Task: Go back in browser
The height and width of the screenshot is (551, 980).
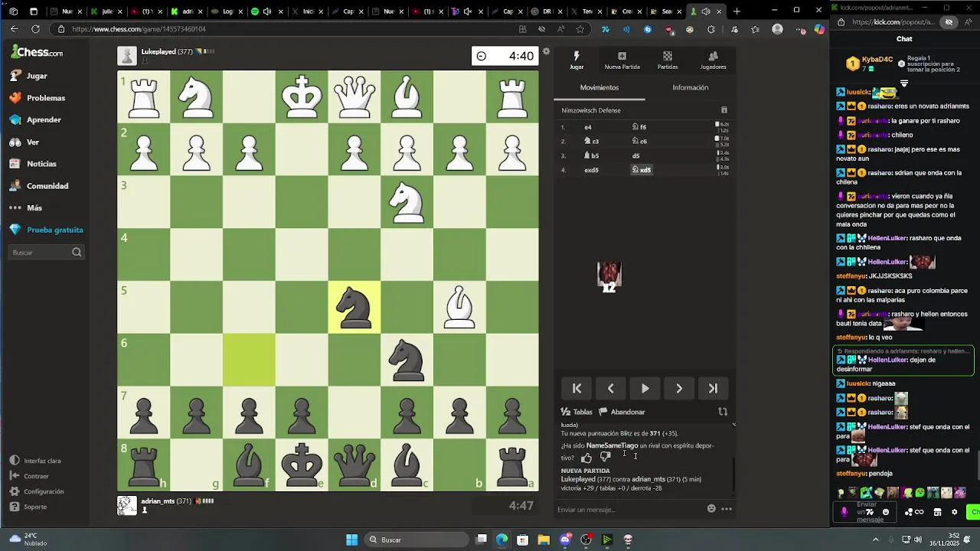Action: click(x=15, y=29)
